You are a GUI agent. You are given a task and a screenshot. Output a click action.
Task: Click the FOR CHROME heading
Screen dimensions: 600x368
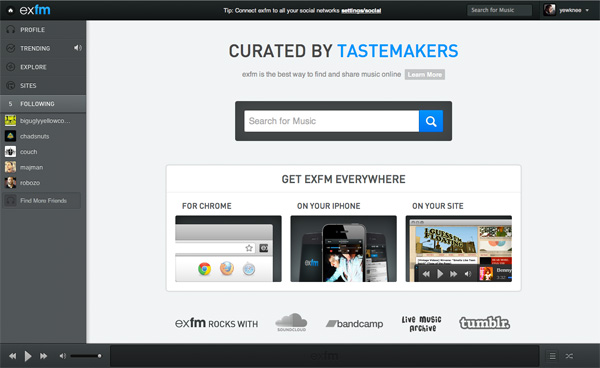point(207,206)
